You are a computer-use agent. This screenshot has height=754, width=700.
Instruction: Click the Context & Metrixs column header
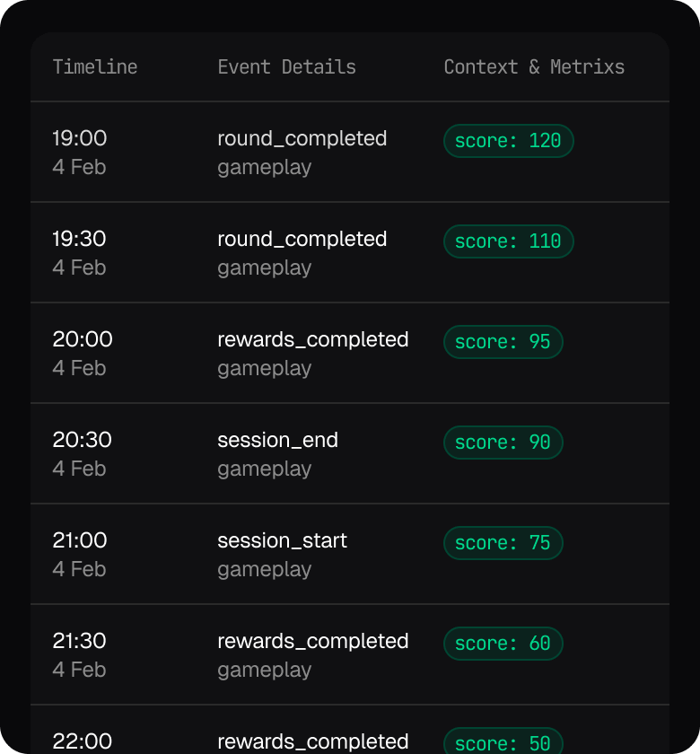(534, 67)
